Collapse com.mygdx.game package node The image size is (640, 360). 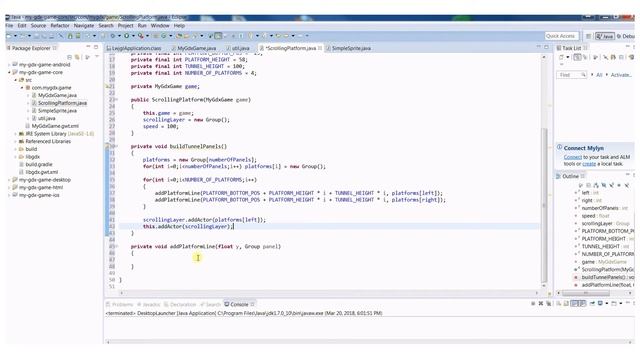pos(22,88)
